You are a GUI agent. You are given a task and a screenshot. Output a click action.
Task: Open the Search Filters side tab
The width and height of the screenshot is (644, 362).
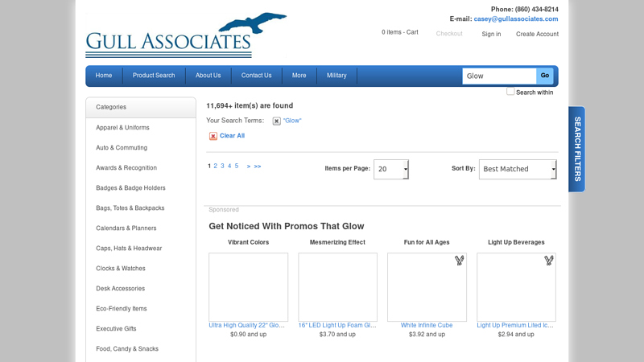(x=576, y=149)
